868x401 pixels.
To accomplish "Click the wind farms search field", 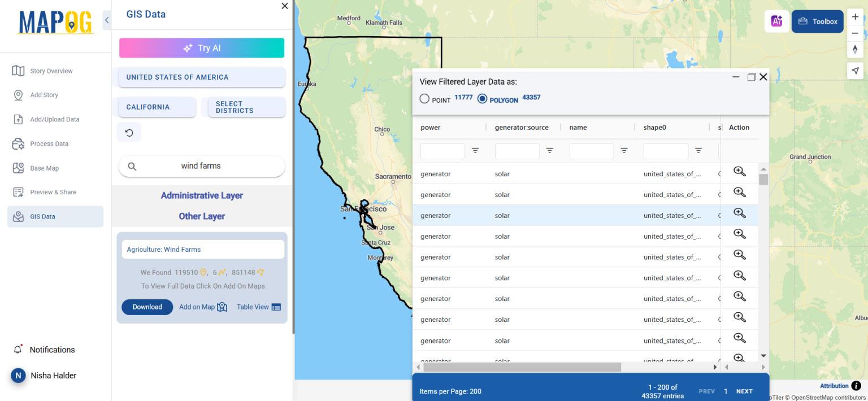I will 202,166.
